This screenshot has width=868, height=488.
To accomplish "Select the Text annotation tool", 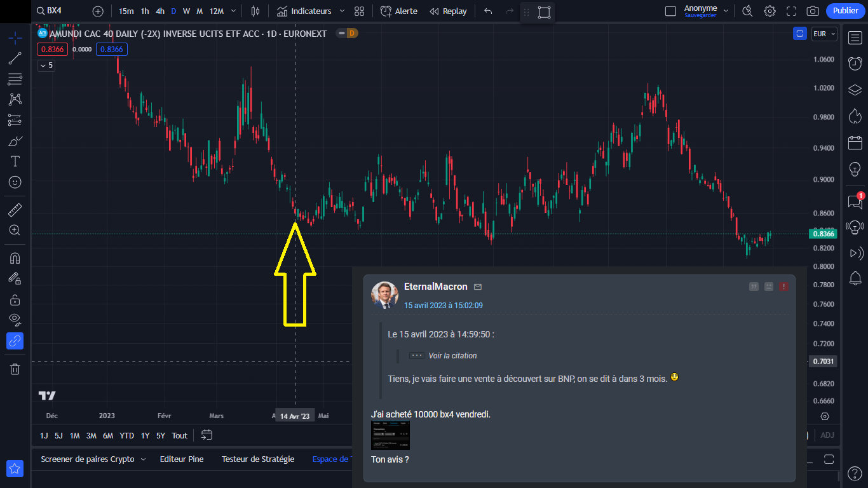I will click(15, 161).
